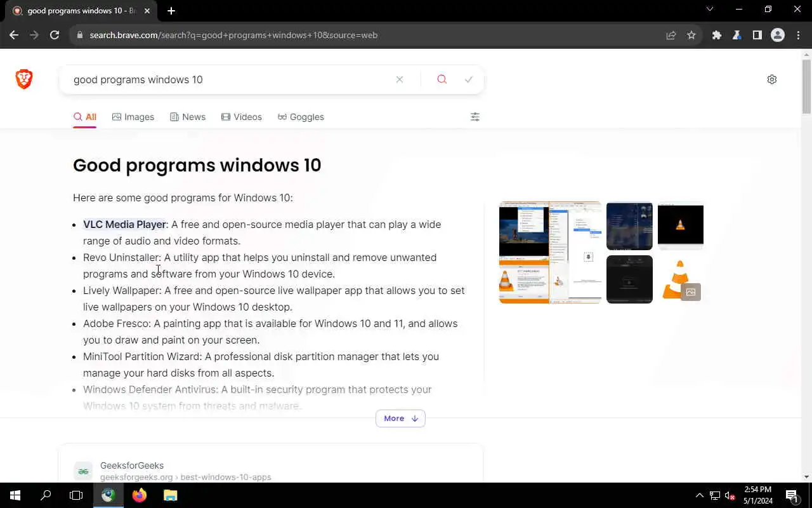Image resolution: width=812 pixels, height=508 pixels.
Task: Click the MiniTool Partition Wizard text
Action: [x=141, y=356]
